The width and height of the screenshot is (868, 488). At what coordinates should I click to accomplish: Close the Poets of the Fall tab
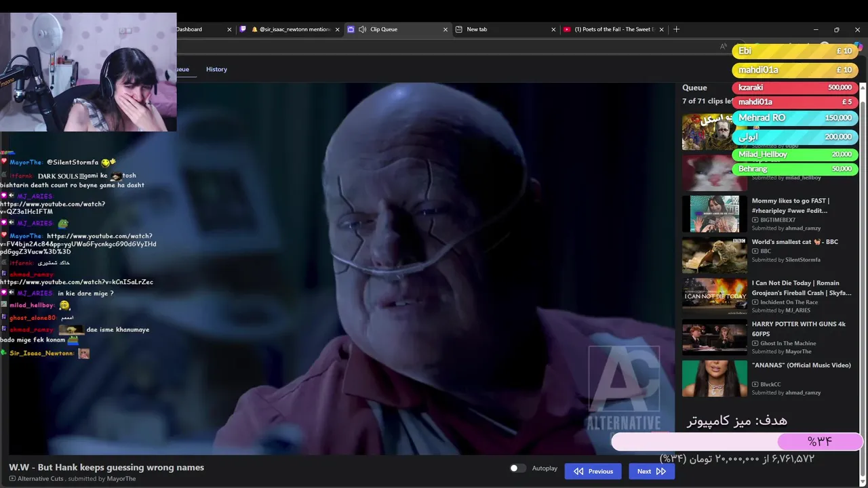pos(661,29)
